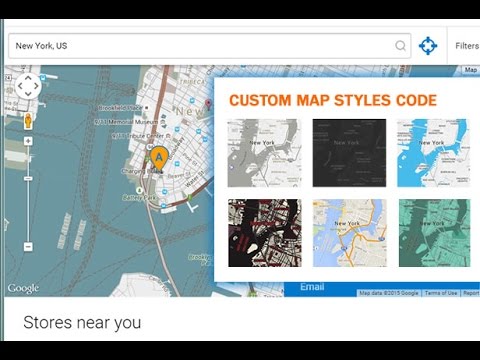Screen dimensions: 480x360
Task: Click the geolocation crosshair icon
Action: (x=428, y=46)
